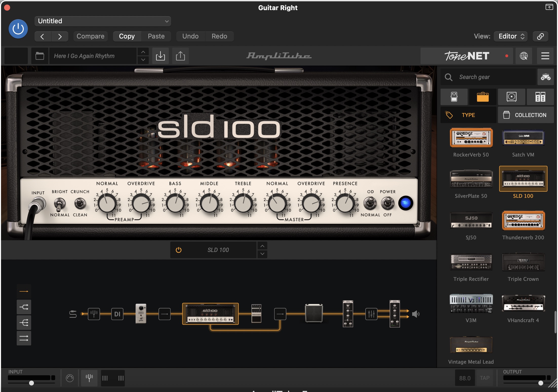Switch to the TYPE filter tab

pos(468,115)
